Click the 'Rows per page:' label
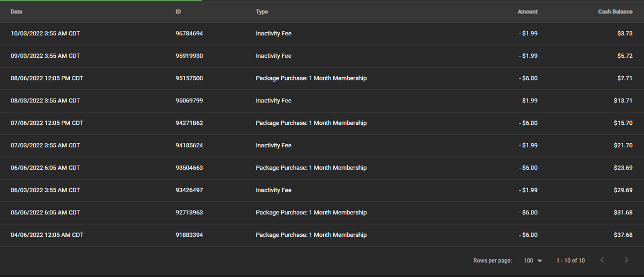The height and width of the screenshot is (277, 644). click(x=493, y=260)
